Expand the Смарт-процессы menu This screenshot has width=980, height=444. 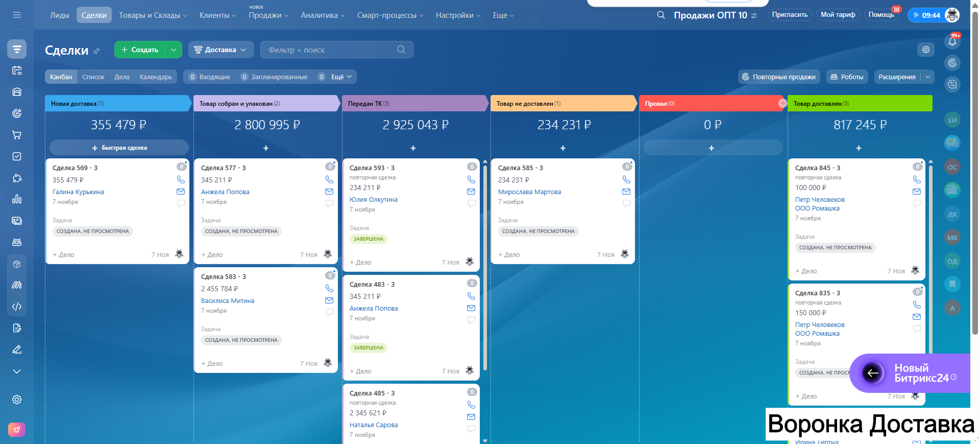pos(390,15)
